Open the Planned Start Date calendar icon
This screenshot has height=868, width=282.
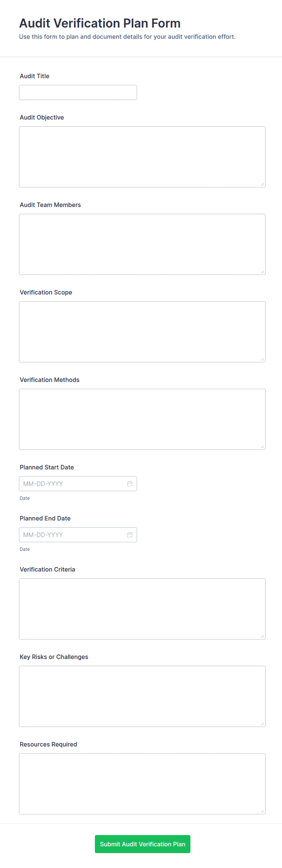pyautogui.click(x=129, y=484)
